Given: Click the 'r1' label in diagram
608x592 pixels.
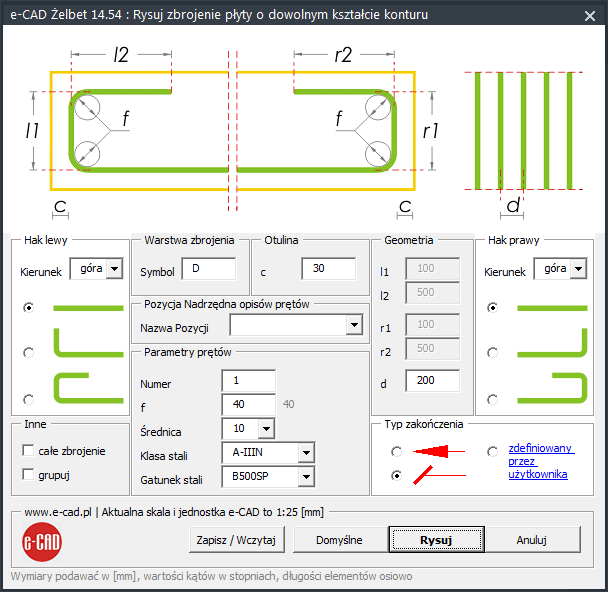Looking at the screenshot, I should tap(431, 131).
